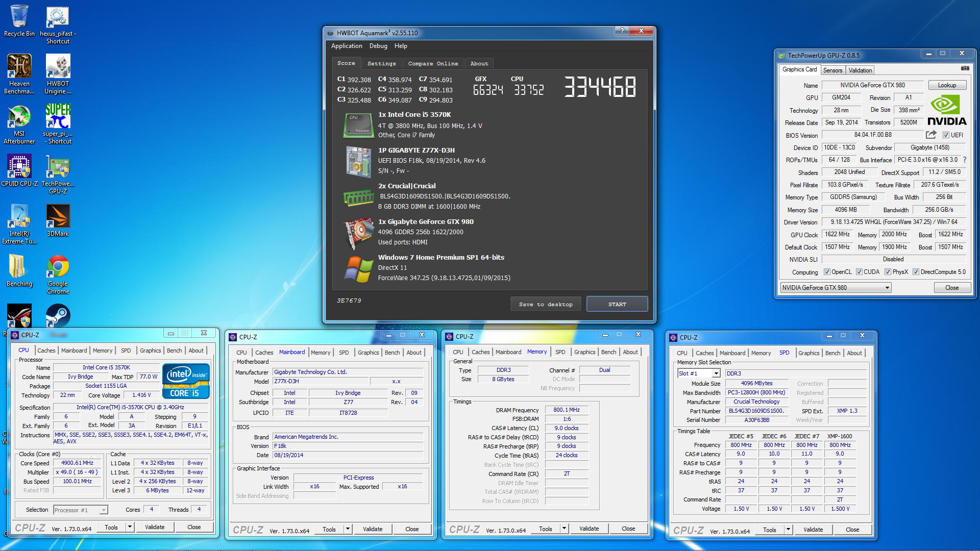Click Core Speed value in CPU-Z
Viewport: 980px width, 551px height.
pyautogui.click(x=78, y=463)
